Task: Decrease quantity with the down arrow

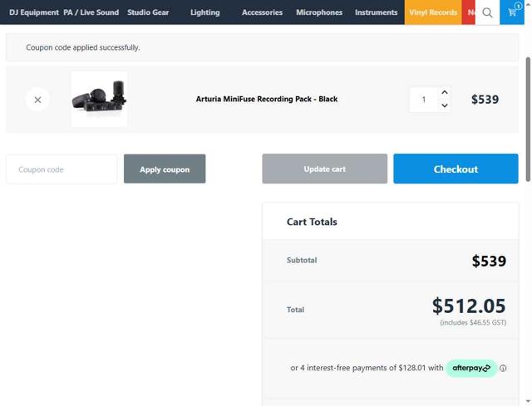Action: (445, 105)
